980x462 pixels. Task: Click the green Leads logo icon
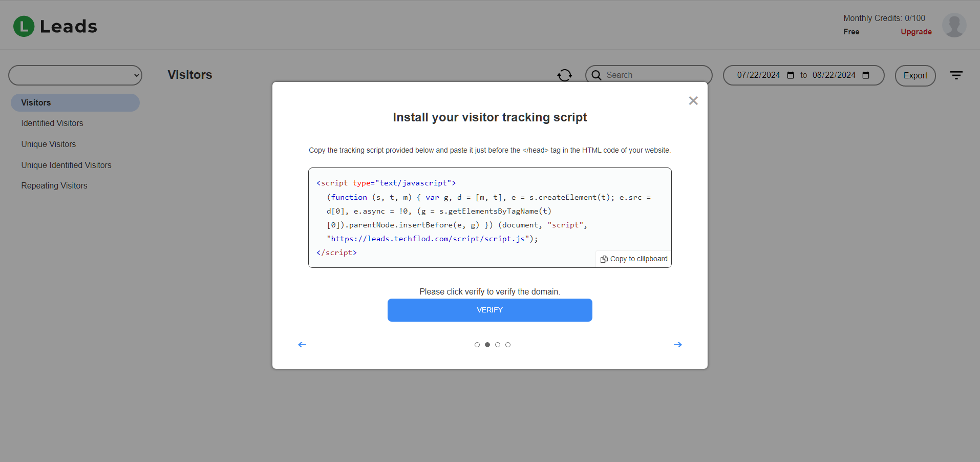tap(24, 26)
